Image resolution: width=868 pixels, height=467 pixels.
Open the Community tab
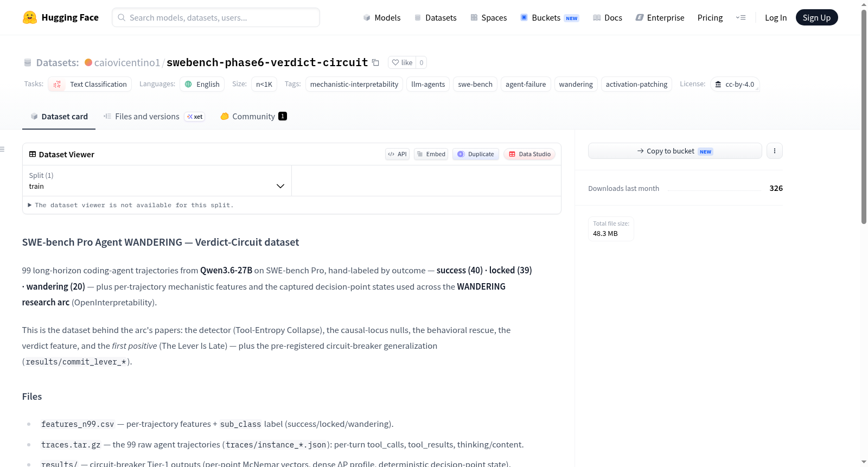coord(253,117)
